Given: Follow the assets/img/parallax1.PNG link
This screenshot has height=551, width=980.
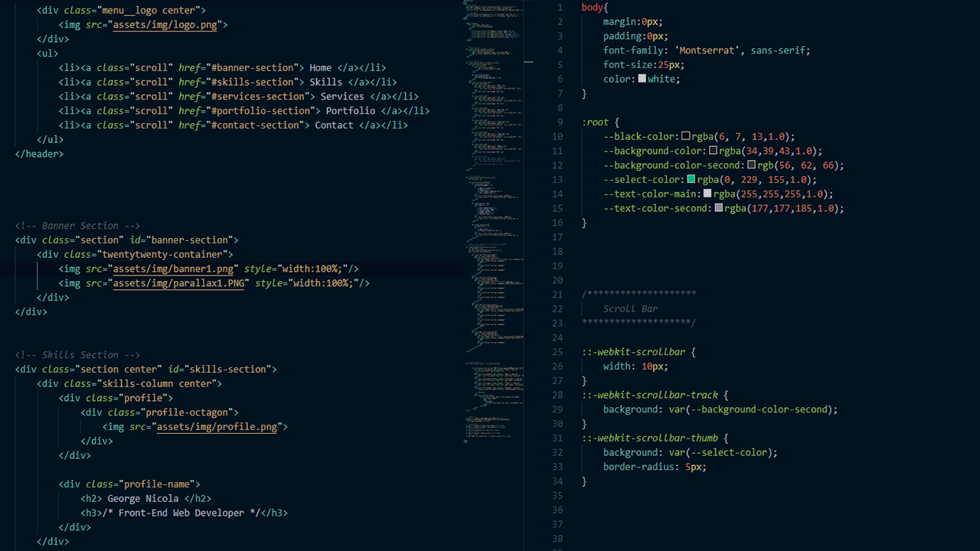Looking at the screenshot, I should click(x=181, y=283).
